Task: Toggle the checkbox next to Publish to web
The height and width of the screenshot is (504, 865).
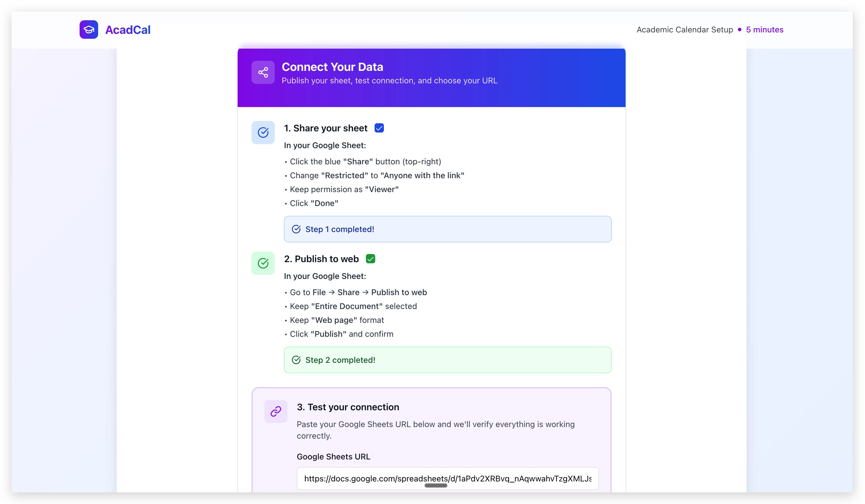Action: pyautogui.click(x=371, y=258)
